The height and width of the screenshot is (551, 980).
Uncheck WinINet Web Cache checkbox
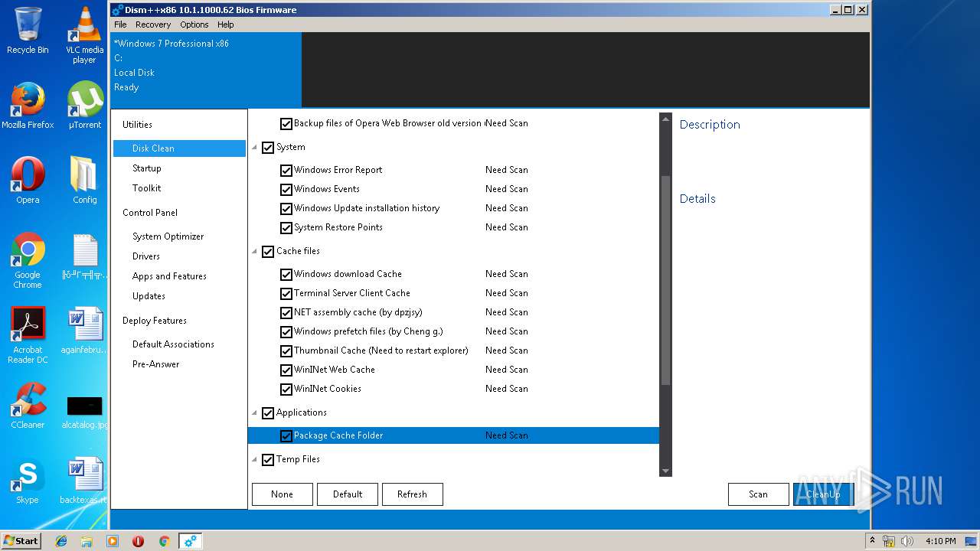[286, 370]
